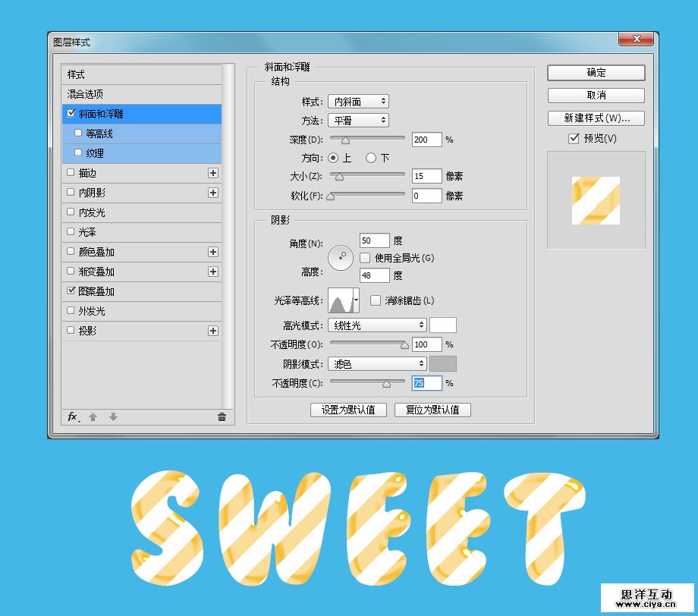Click plus icon next to 内阴影
The image size is (698, 616).
(213, 193)
